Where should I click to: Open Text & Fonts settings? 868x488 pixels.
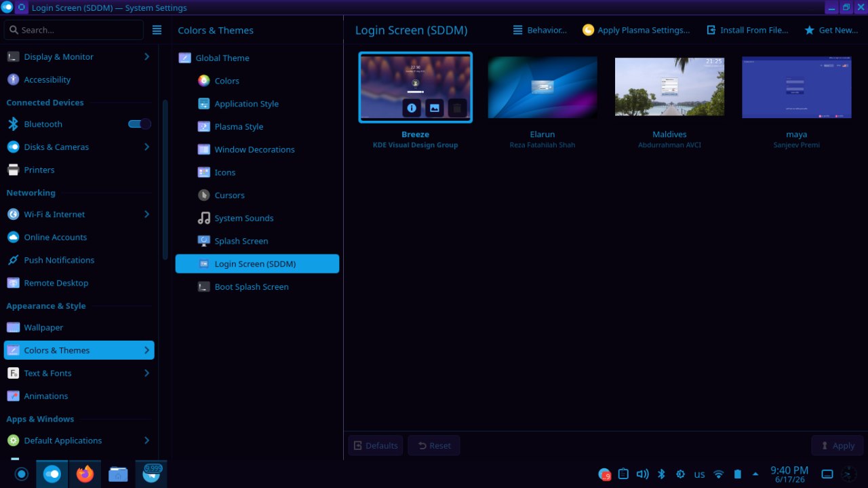pos(79,373)
